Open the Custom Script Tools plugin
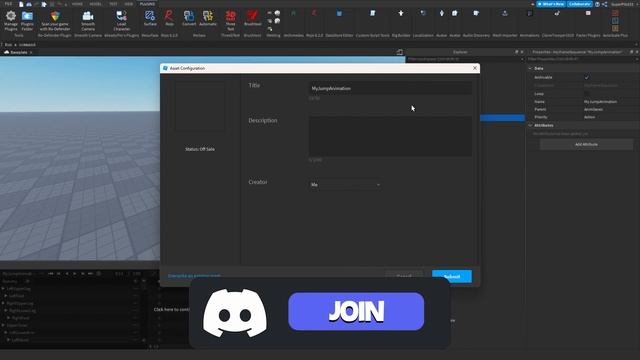Screen dimensions: 640x360 [x=373, y=13]
